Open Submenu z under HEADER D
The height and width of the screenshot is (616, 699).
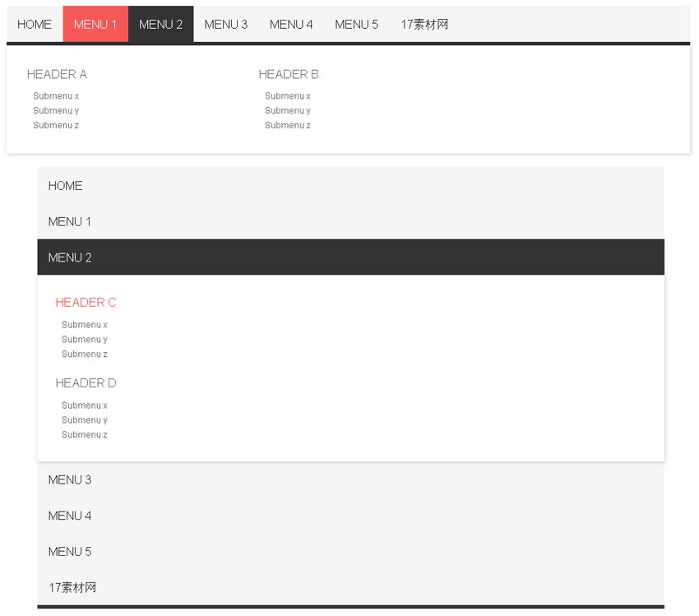(x=85, y=434)
